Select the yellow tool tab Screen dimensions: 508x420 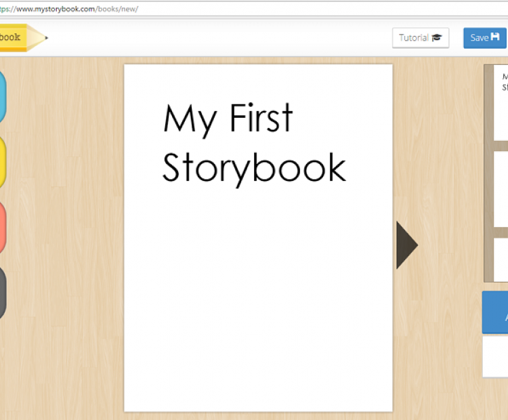pyautogui.click(x=3, y=162)
